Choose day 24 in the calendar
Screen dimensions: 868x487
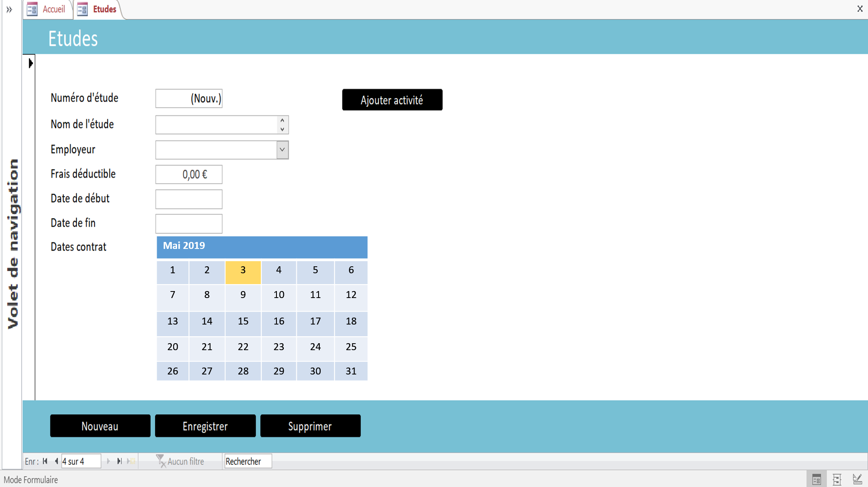tap(316, 349)
